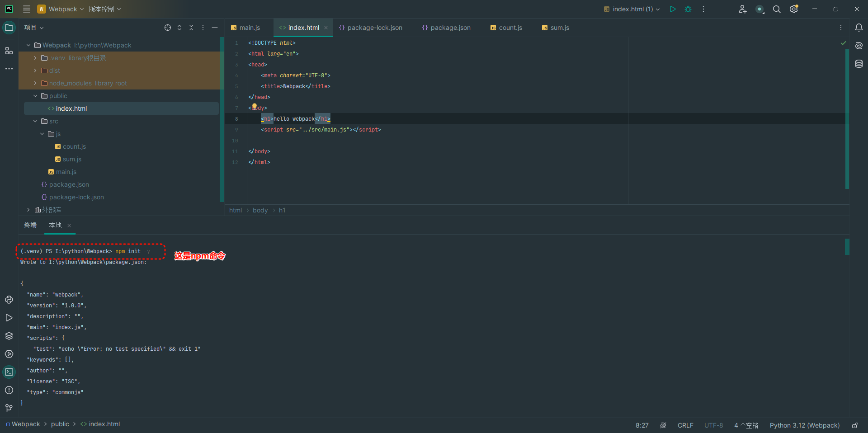This screenshot has height=433, width=868.
Task: Close the index.html editor tab
Action: tap(326, 28)
